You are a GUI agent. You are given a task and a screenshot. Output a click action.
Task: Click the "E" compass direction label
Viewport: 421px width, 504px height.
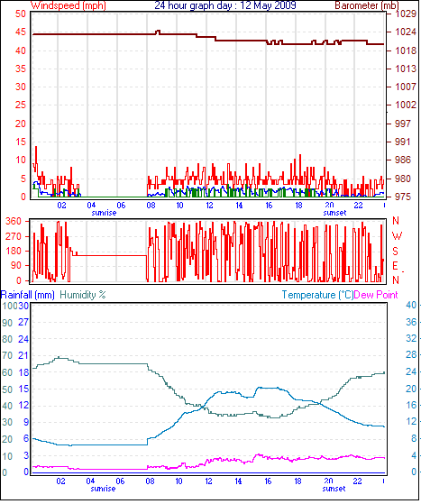(395, 266)
